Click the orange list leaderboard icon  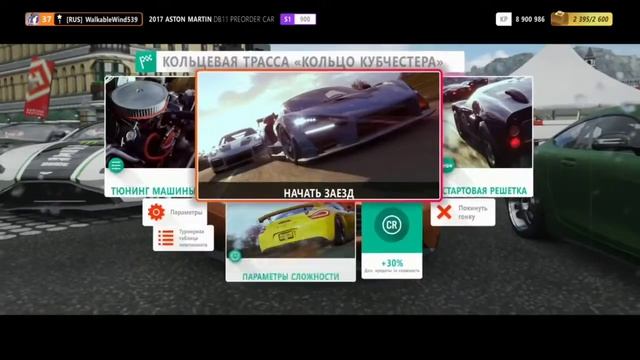(166, 238)
